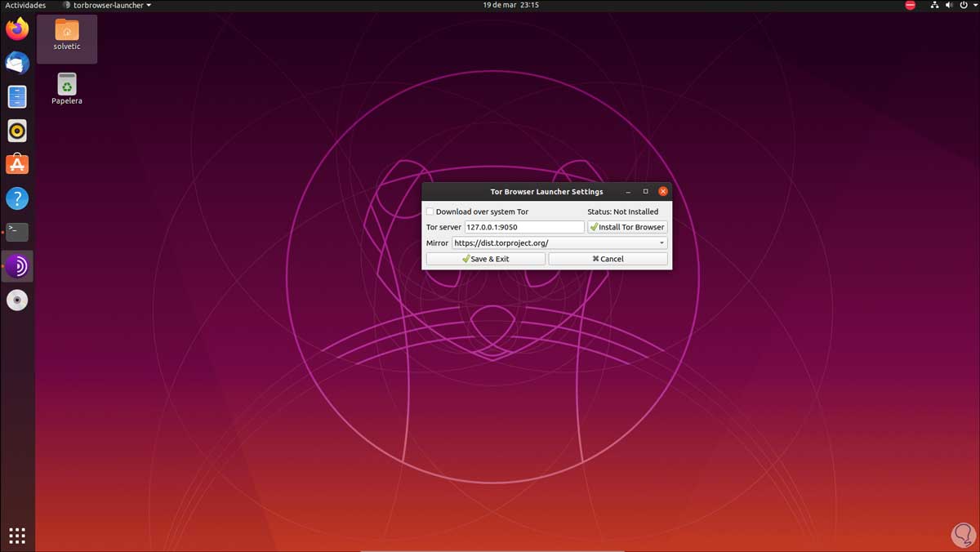Image resolution: width=980 pixels, height=552 pixels.
Task: Click the Tor server address field
Action: click(x=524, y=227)
